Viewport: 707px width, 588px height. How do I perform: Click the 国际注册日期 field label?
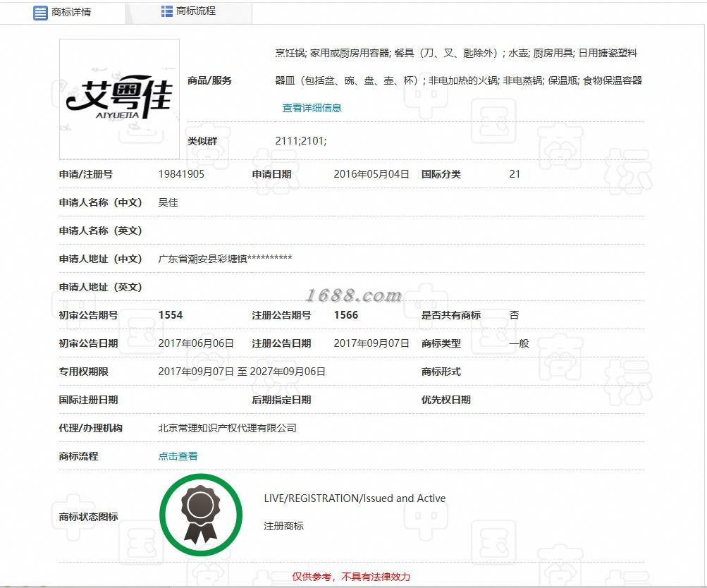[88, 400]
